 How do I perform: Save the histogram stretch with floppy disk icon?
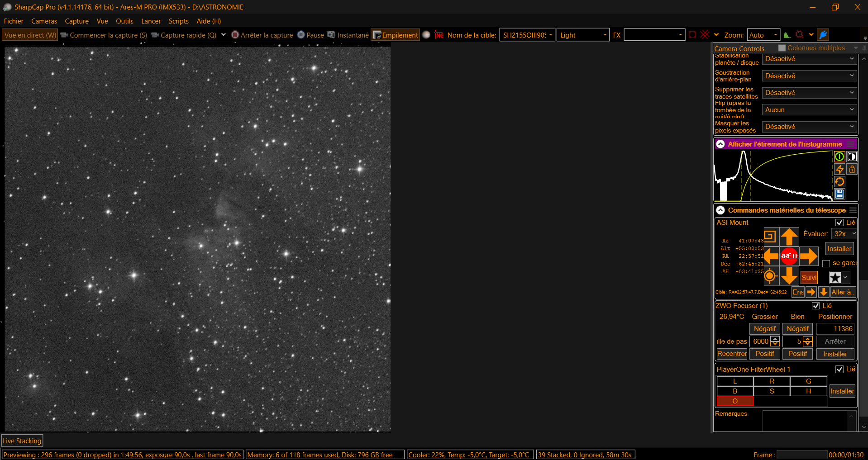(x=839, y=194)
